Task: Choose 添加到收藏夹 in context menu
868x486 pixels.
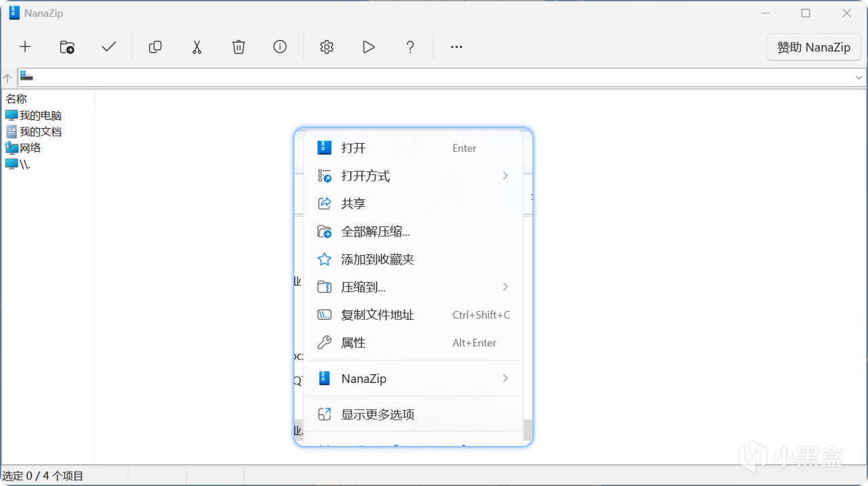Action: 414,259
